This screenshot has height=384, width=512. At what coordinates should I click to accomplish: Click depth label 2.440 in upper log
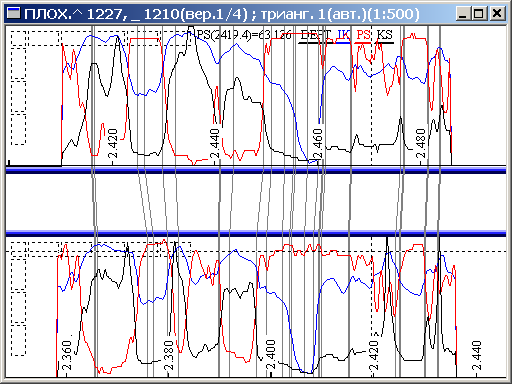click(x=215, y=144)
